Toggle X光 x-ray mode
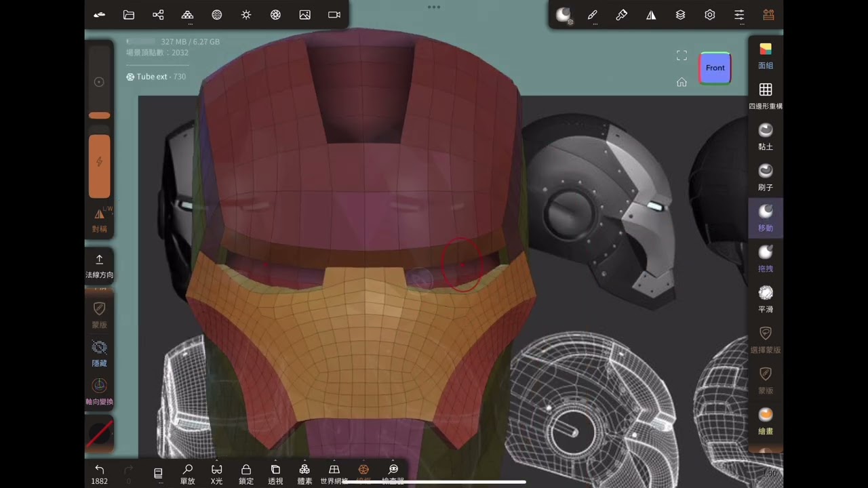The height and width of the screenshot is (488, 868). (217, 474)
